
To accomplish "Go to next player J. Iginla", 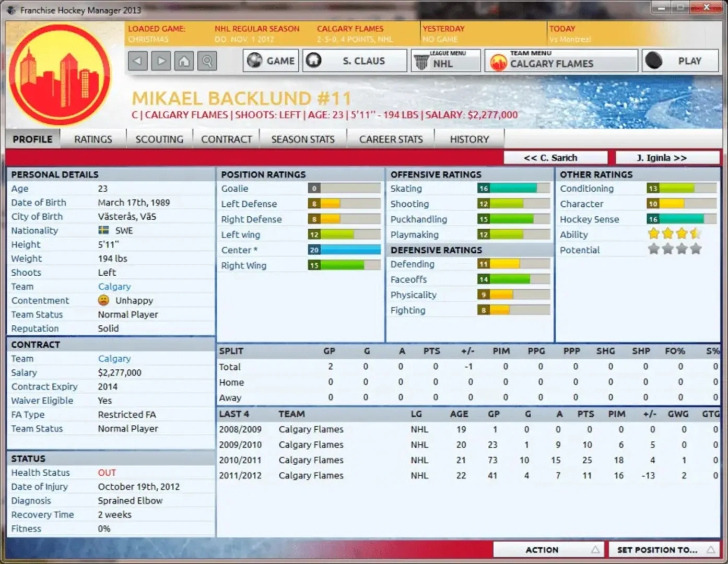I will click(667, 158).
